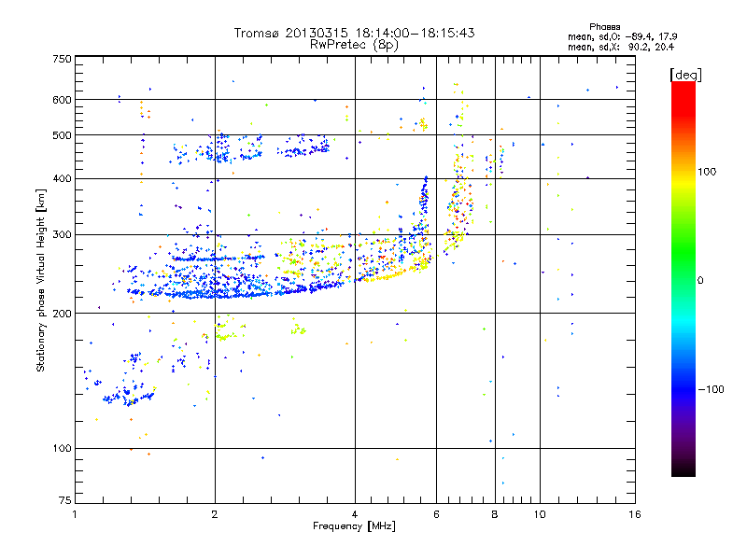
Task: Click the colorbar tick label '-100'
Action: click(x=712, y=389)
